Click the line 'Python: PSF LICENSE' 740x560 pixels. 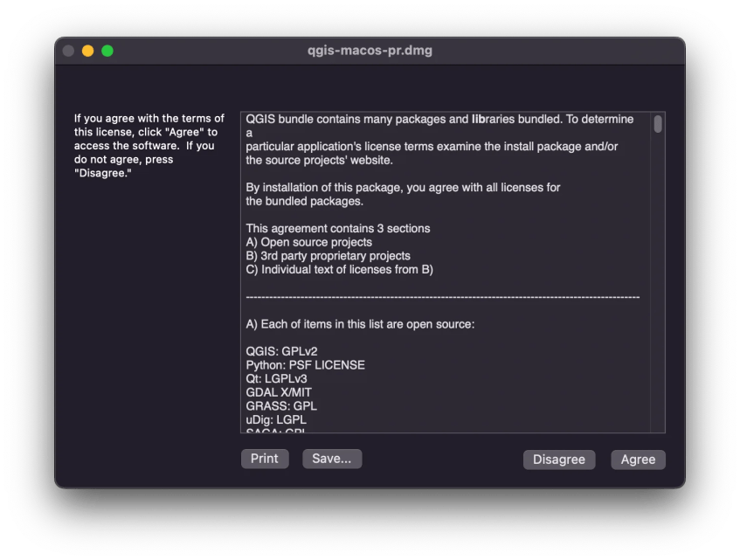click(x=305, y=365)
